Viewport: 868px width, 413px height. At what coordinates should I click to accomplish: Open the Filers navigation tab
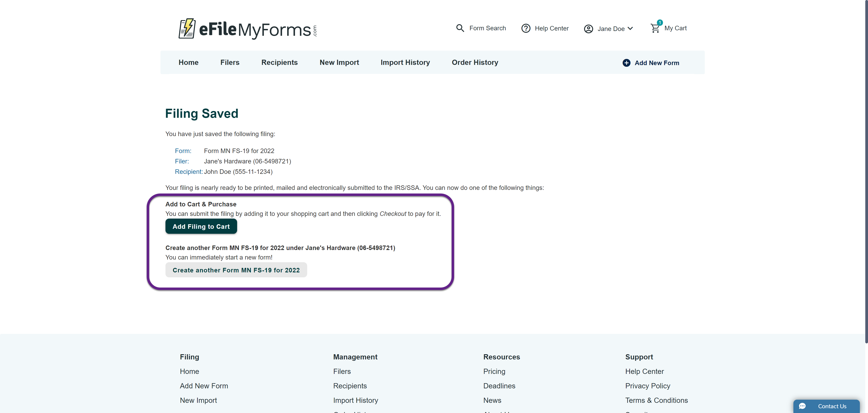pyautogui.click(x=230, y=62)
